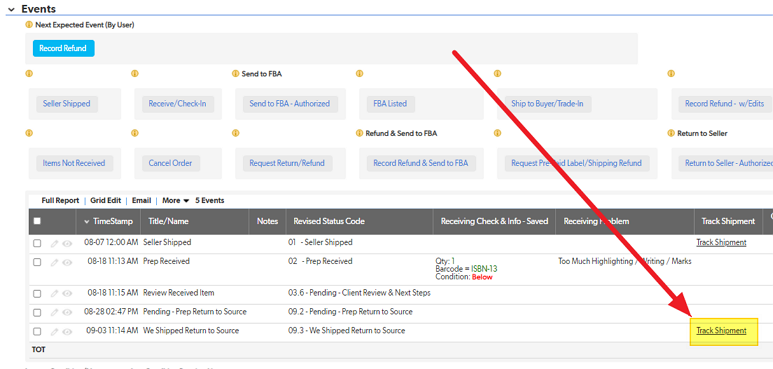
Task: Click the Title/Name column header
Action: tap(169, 221)
